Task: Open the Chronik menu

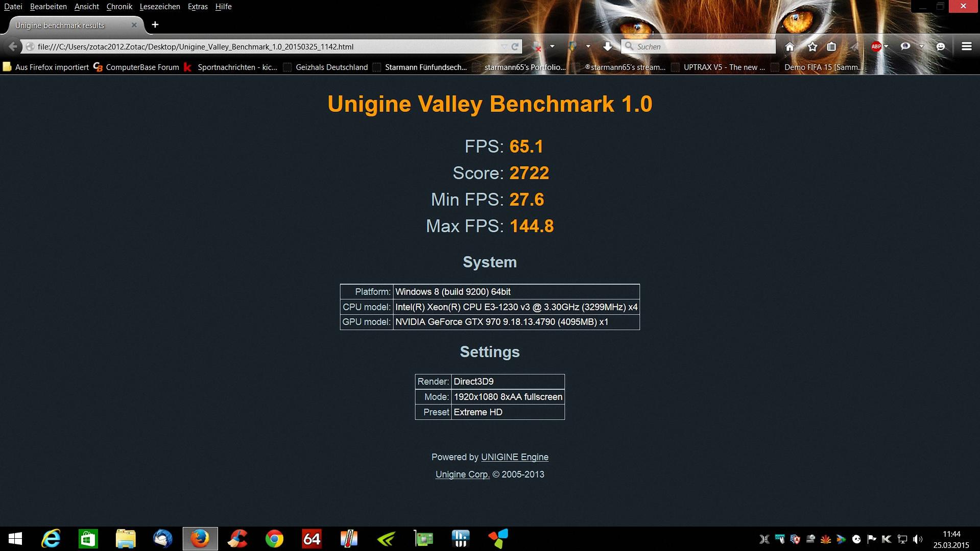Action: [x=119, y=7]
